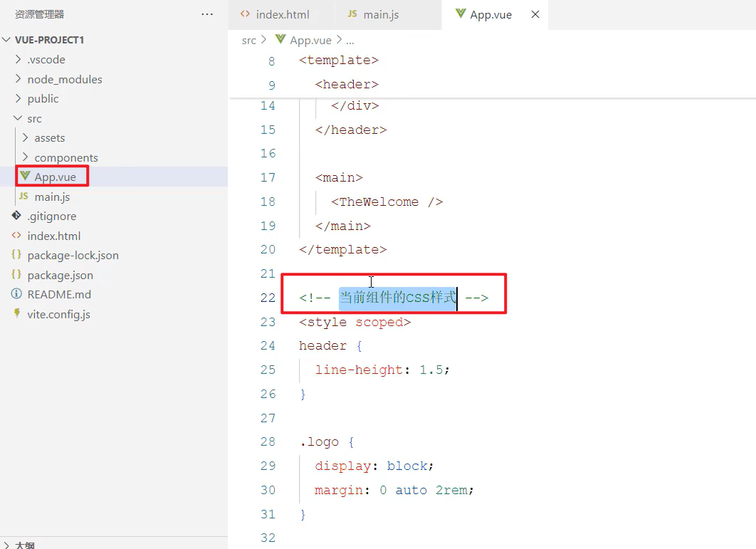Expand the node_modules folder

18,78
